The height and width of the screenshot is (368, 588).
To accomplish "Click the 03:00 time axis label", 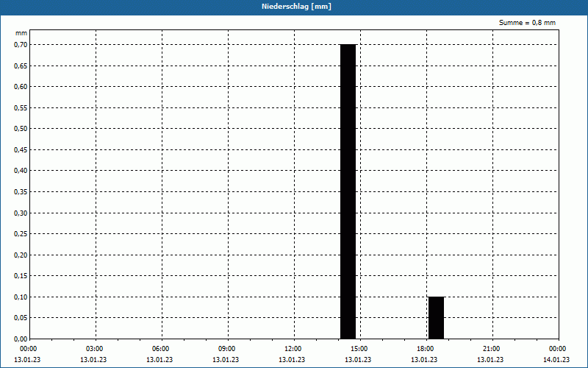I will click(95, 349).
